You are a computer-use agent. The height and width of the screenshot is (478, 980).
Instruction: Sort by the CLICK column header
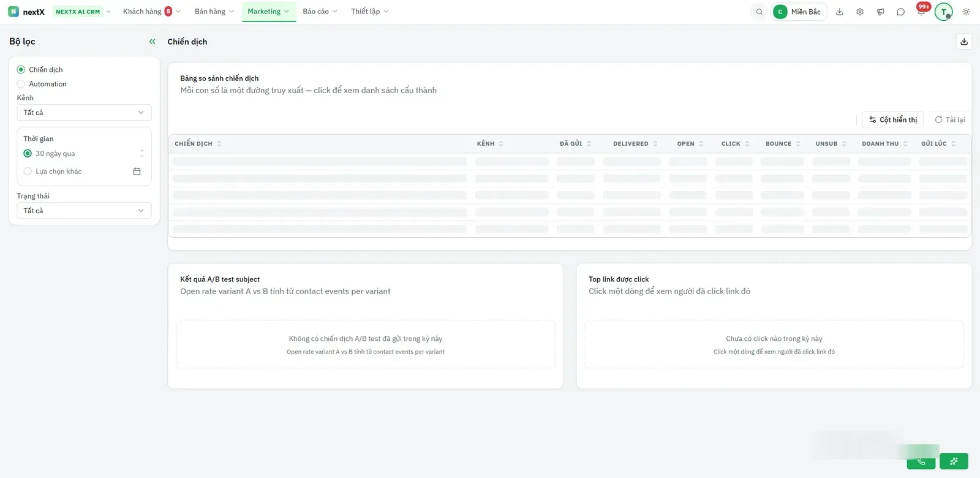pos(735,144)
